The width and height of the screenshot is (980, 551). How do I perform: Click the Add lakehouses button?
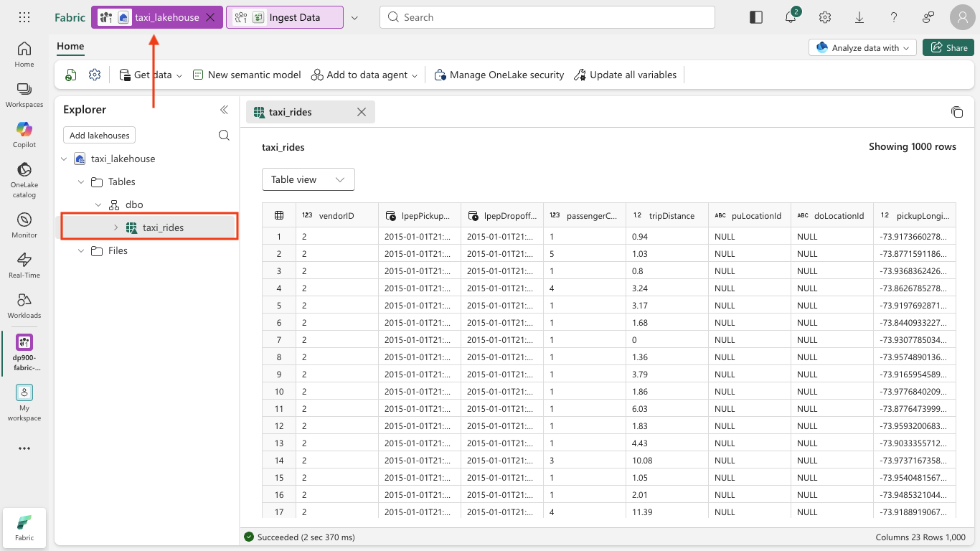coord(99,136)
